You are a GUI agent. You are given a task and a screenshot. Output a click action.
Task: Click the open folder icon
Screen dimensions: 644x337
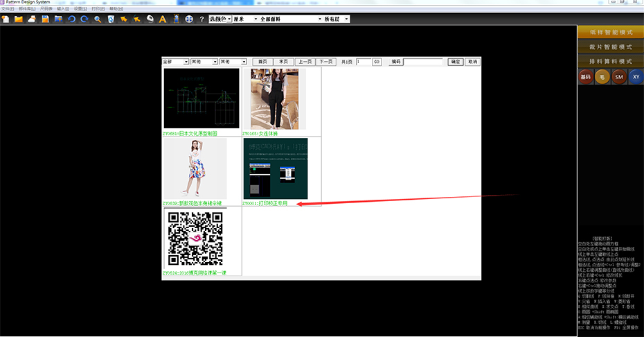point(19,19)
